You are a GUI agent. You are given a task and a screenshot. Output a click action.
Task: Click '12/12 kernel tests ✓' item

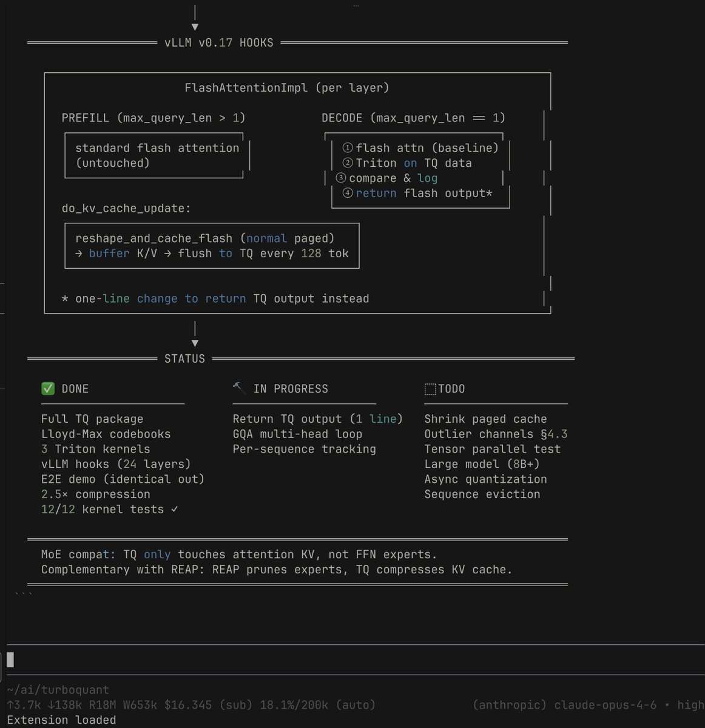tap(110, 510)
